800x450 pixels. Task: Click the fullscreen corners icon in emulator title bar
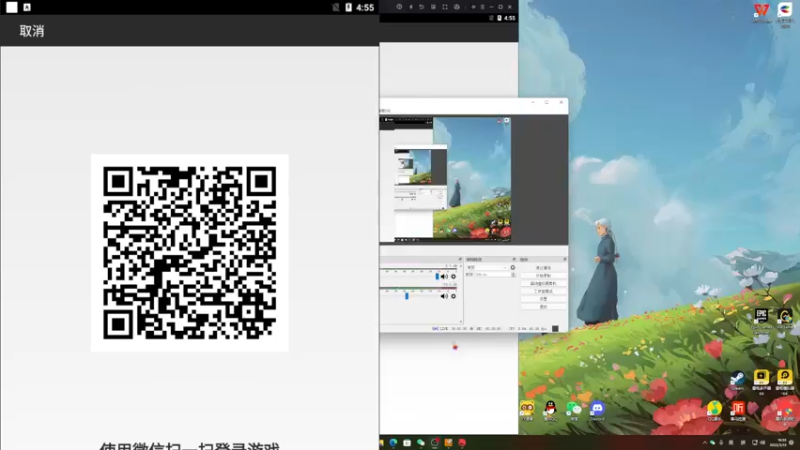[x=445, y=7]
